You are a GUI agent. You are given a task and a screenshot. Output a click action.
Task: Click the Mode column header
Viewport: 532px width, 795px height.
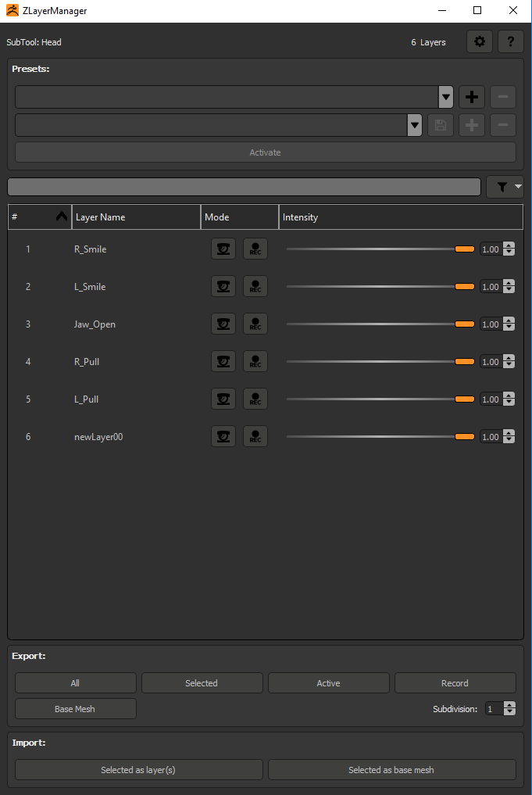(240, 217)
